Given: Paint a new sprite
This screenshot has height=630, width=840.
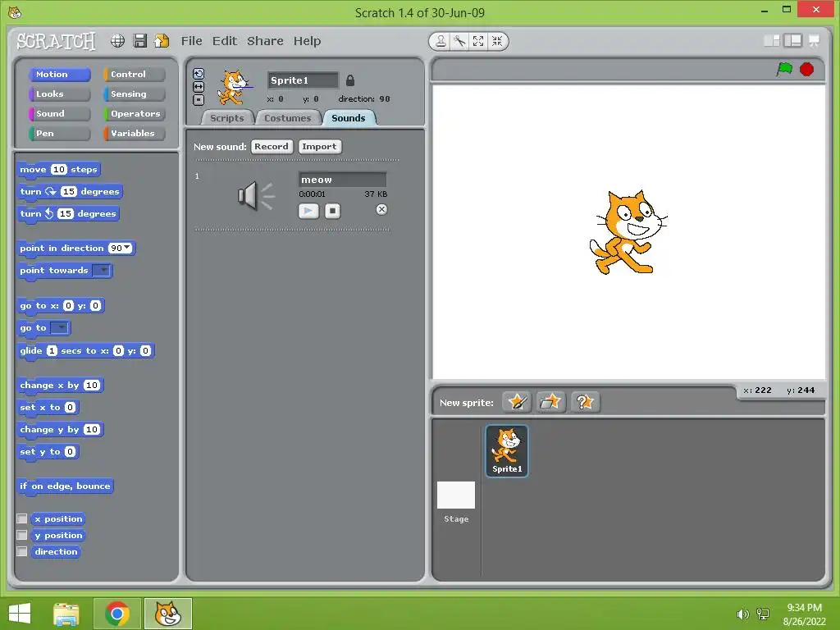Looking at the screenshot, I should click(x=517, y=402).
